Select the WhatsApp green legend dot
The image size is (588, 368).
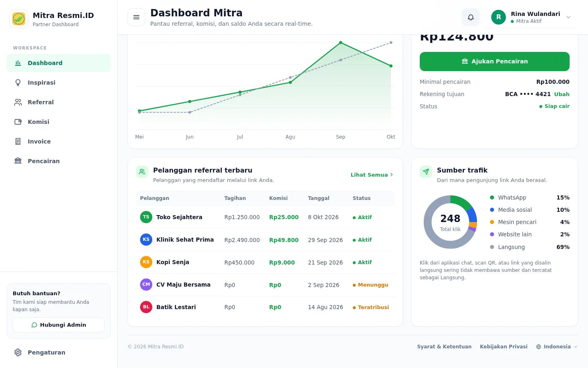[492, 197]
